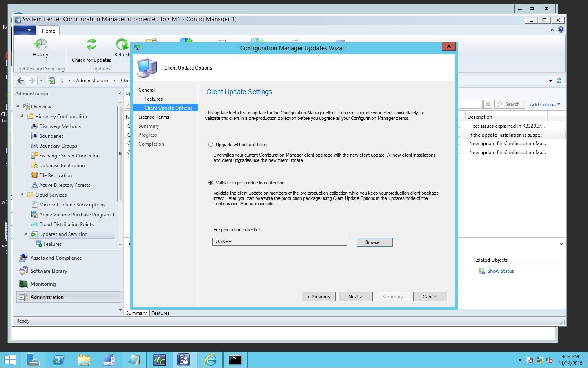Open File Explorer from taskbar
The height and width of the screenshot is (368, 588).
click(x=84, y=360)
